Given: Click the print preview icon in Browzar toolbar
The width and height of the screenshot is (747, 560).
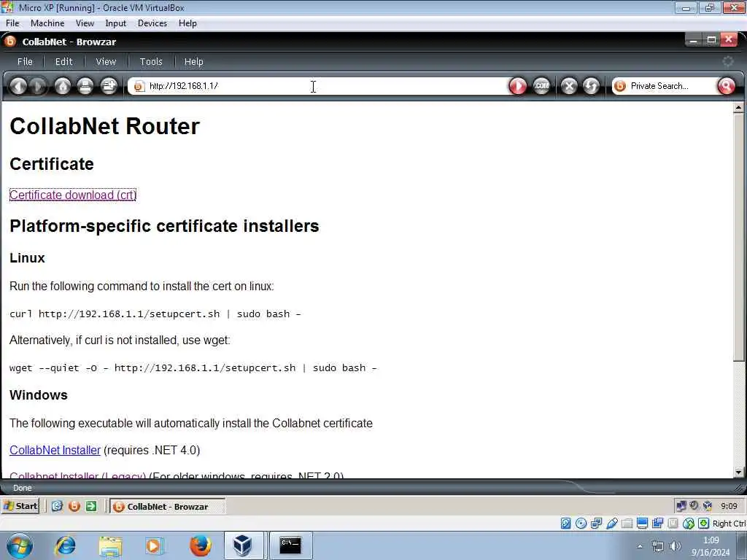Looking at the screenshot, I should coord(109,86).
